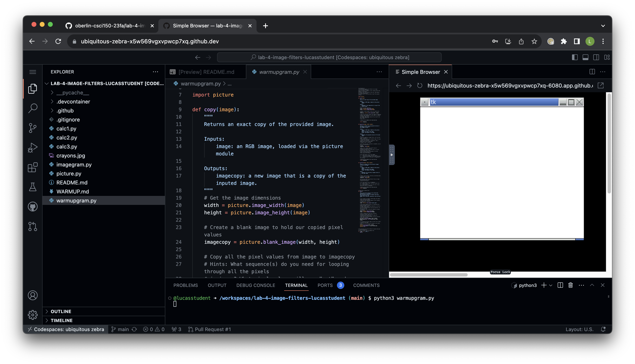Viewport: 635px width, 364px height.
Task: Open notifications bell in status bar
Action: click(603, 329)
